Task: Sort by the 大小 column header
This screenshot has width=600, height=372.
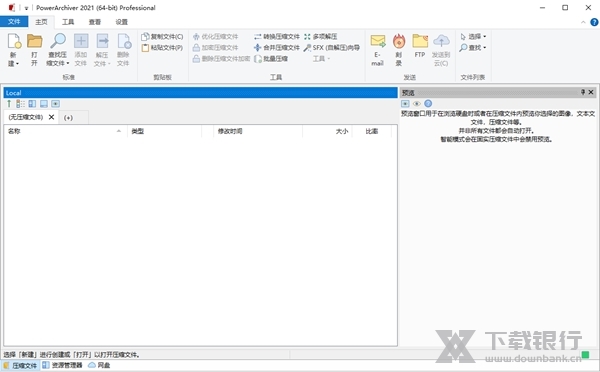Action: pyautogui.click(x=328, y=131)
